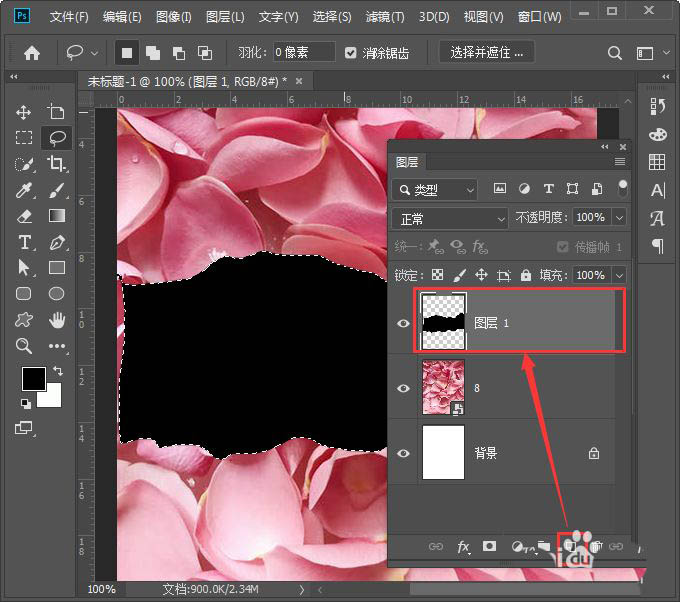Choose Add to Selection mode
The width and height of the screenshot is (680, 602).
click(153, 53)
